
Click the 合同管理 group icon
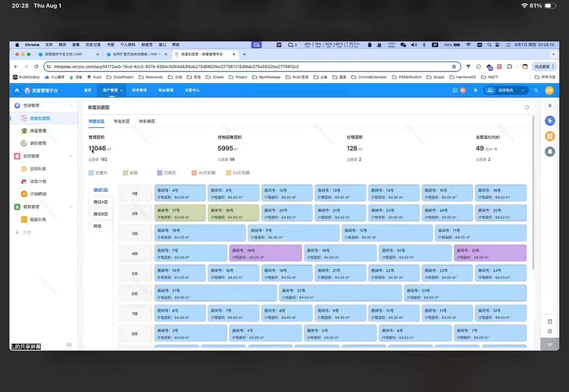[17, 156]
